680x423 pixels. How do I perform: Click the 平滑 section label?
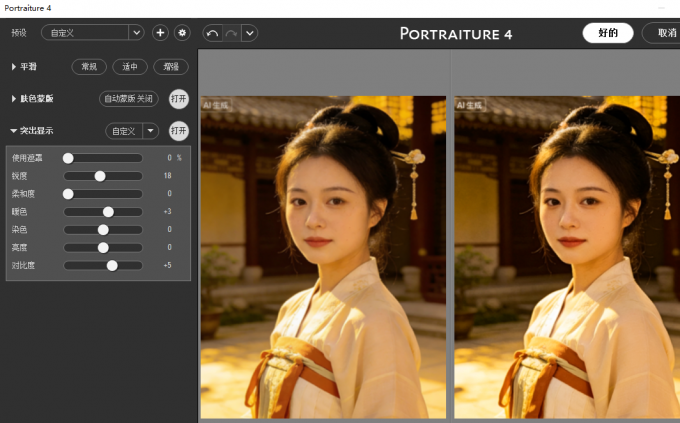coord(28,67)
